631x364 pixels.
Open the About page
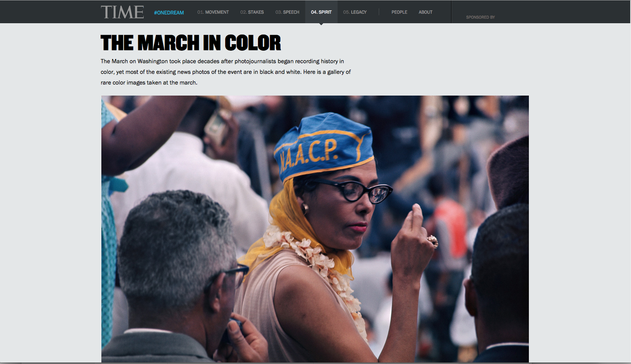click(x=426, y=12)
